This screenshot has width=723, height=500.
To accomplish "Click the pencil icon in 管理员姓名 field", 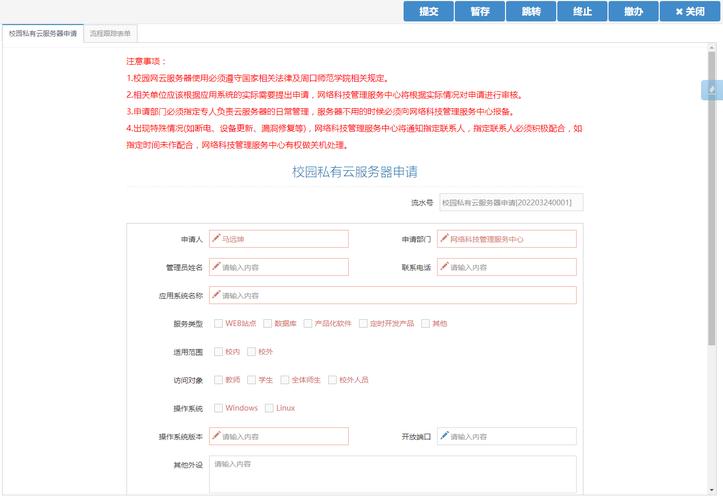I will tap(216, 266).
